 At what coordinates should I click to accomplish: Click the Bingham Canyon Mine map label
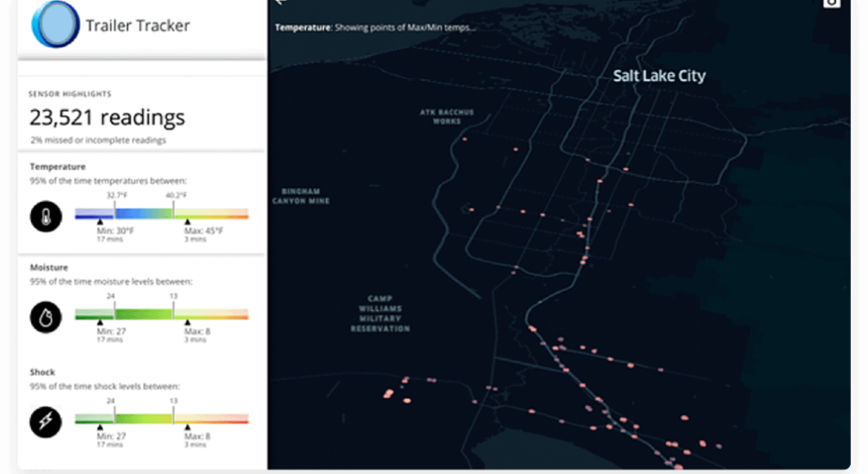tap(301, 196)
